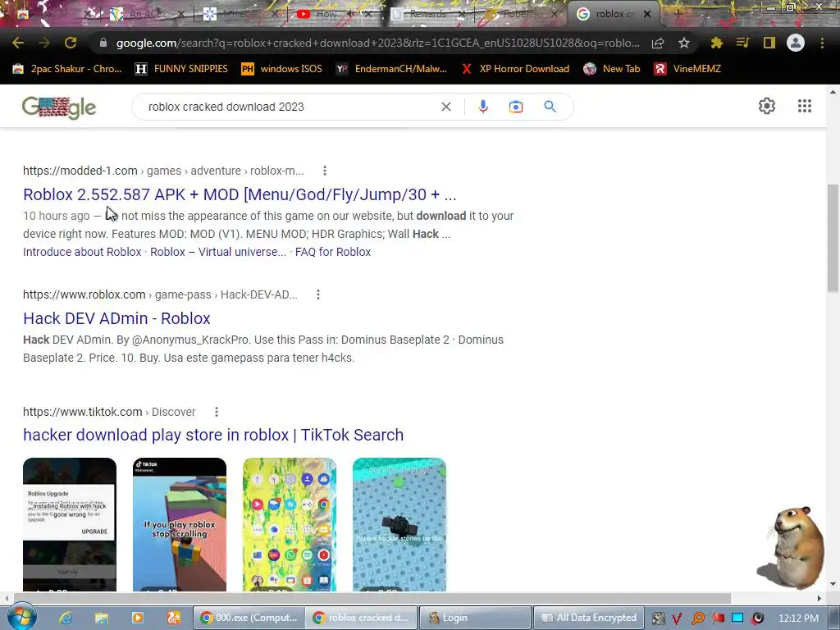The height and width of the screenshot is (630, 840).
Task: Launch Internet Explorer from taskbar
Action: 66,618
